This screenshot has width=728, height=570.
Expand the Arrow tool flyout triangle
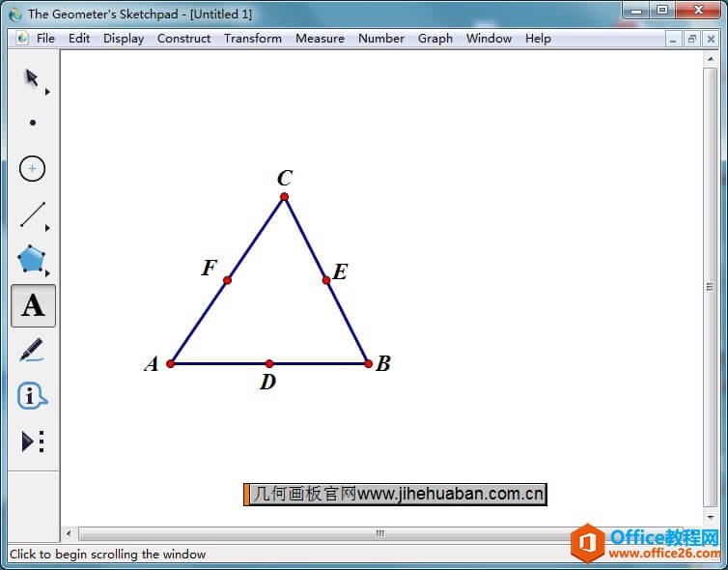pyautogui.click(x=47, y=92)
